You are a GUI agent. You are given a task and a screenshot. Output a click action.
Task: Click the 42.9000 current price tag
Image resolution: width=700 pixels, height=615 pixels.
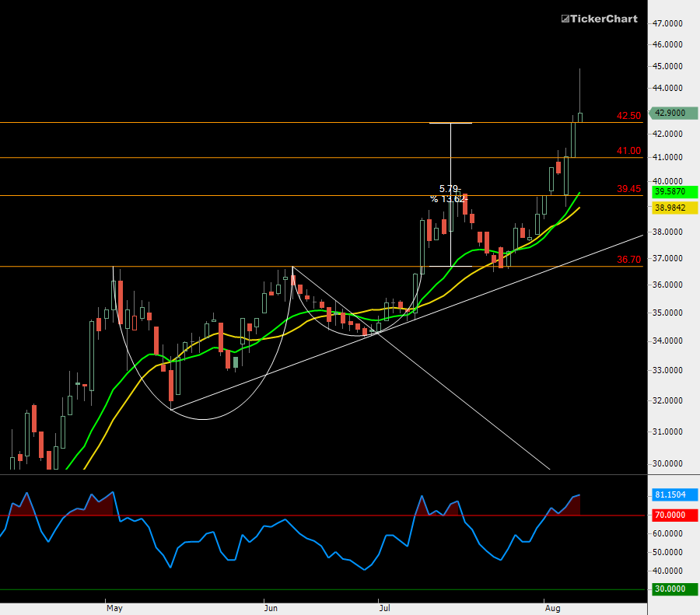674,113
